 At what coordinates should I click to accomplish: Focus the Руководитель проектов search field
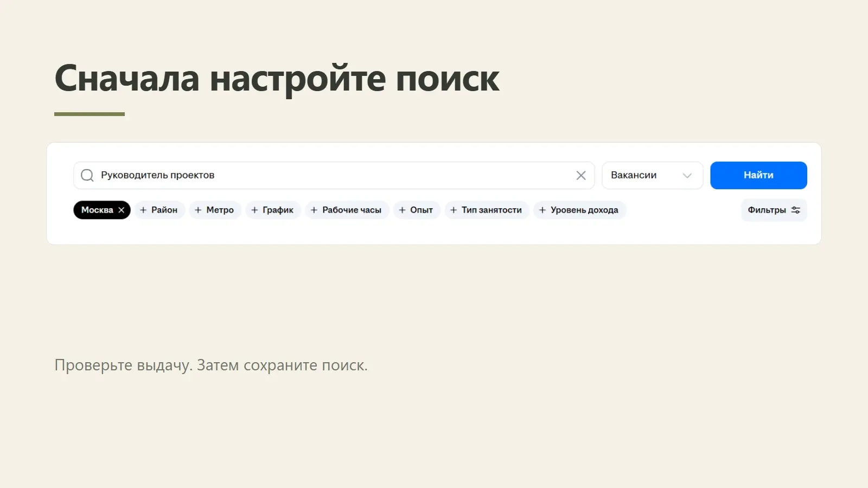(x=334, y=175)
